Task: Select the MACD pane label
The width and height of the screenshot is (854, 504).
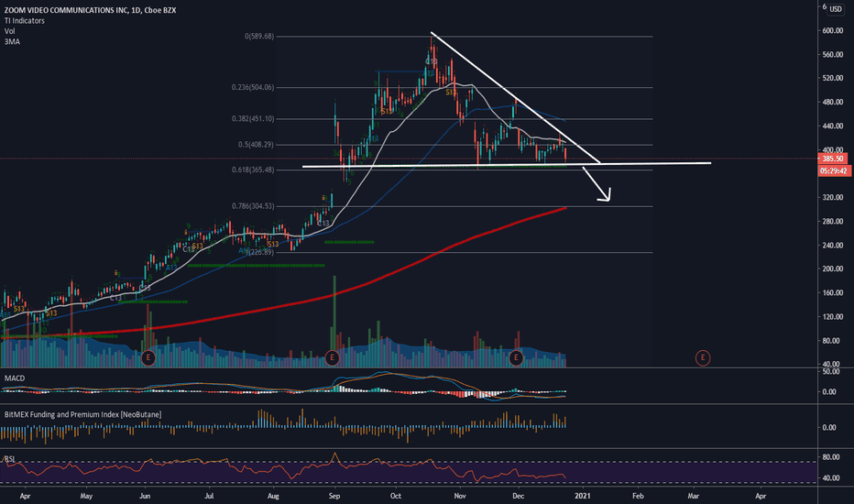Action: pyautogui.click(x=15, y=378)
